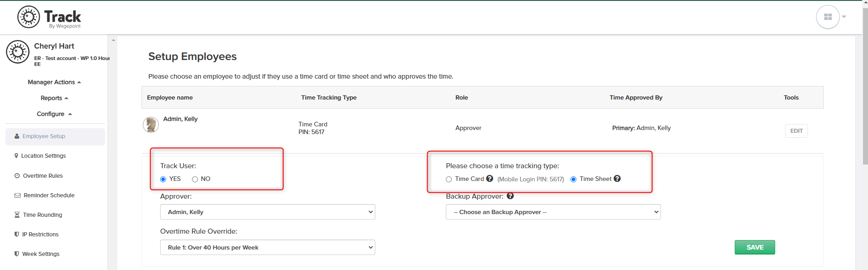
Task: Click the Employee name column header
Action: [170, 97]
